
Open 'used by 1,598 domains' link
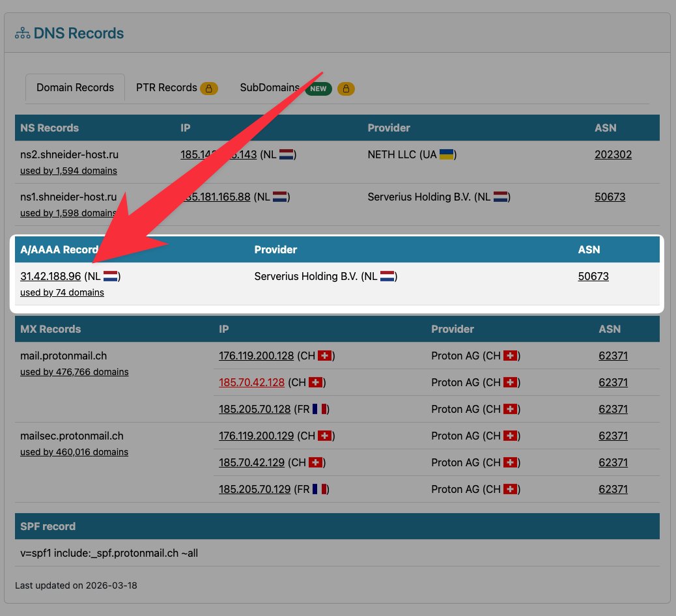pos(68,213)
